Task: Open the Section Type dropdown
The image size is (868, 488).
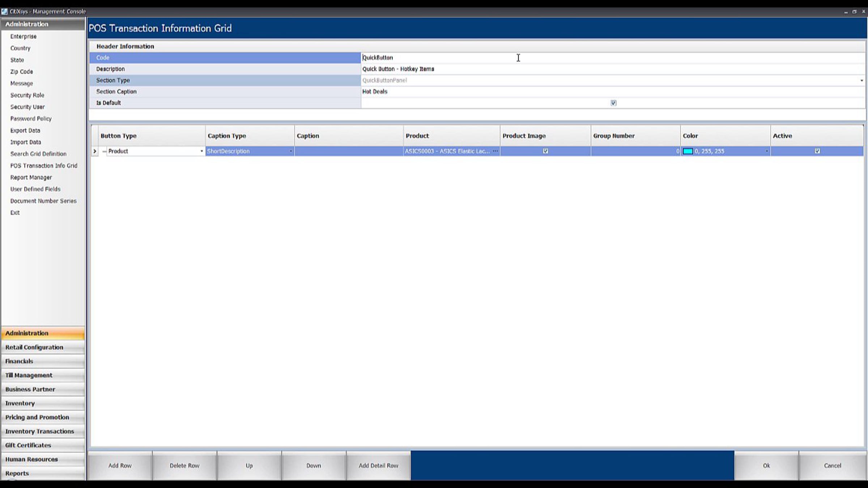Action: (861, 80)
